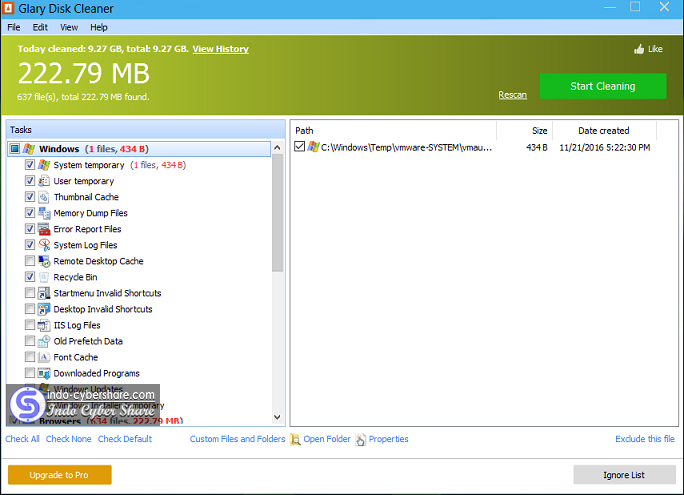684x495 pixels.
Task: Click the Glary Disk Cleaner title bar icon
Action: coord(8,8)
